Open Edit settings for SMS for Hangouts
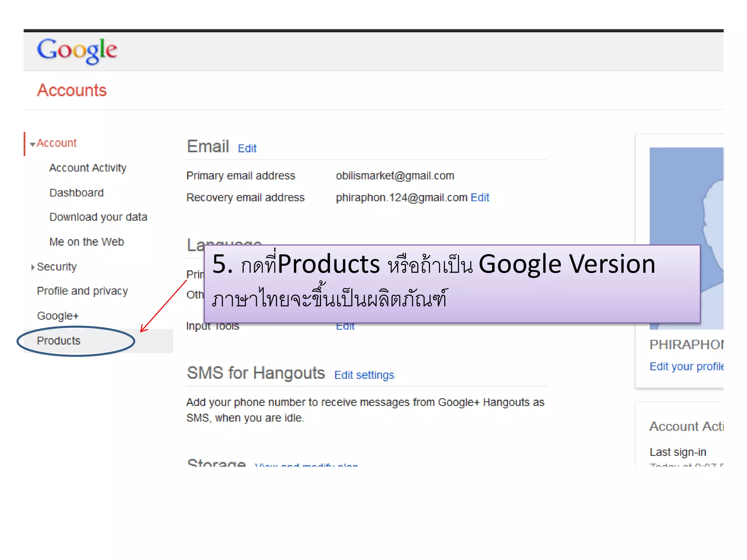Image resolution: width=747 pixels, height=560 pixels. [x=364, y=375]
